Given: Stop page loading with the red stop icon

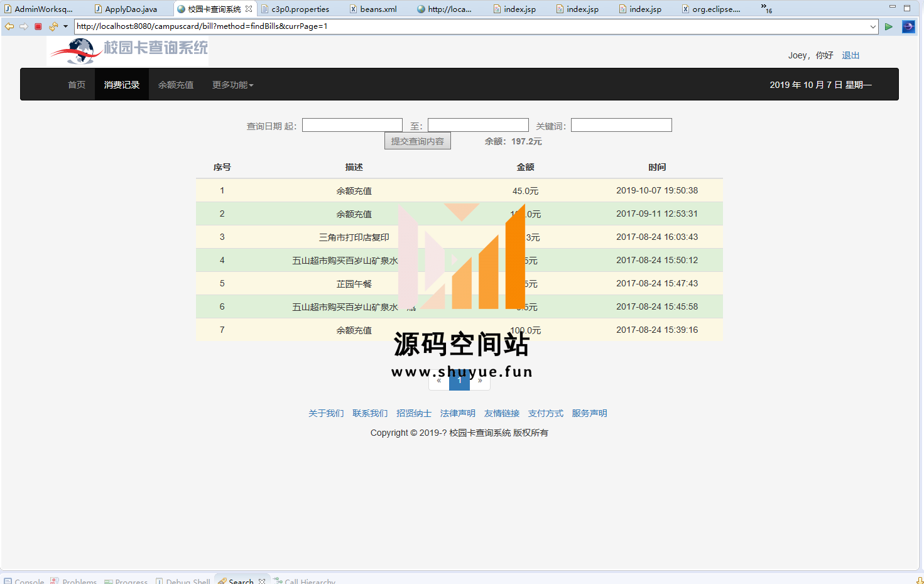Looking at the screenshot, I should point(38,26).
